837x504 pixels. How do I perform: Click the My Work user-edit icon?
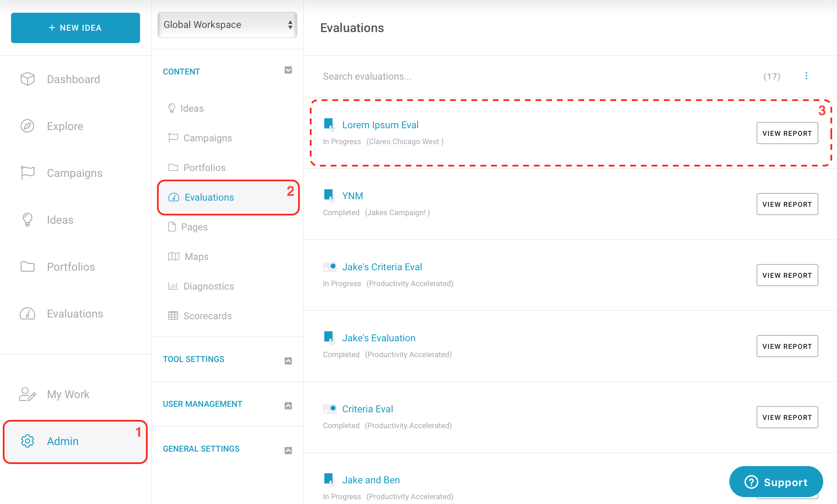click(x=28, y=394)
